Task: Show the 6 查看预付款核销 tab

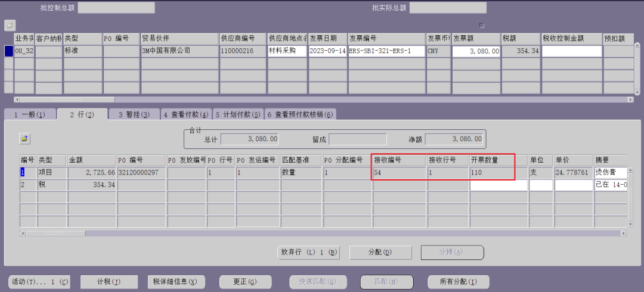Action: point(300,114)
